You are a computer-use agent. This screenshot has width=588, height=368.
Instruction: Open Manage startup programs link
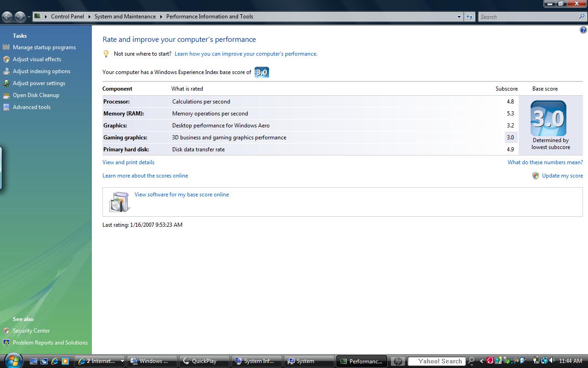pos(44,47)
